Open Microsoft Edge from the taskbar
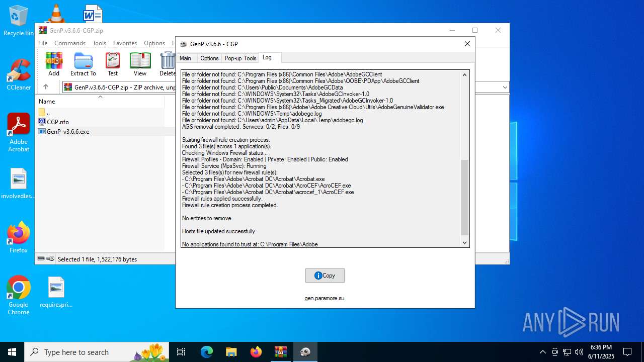644x362 pixels. point(207,352)
